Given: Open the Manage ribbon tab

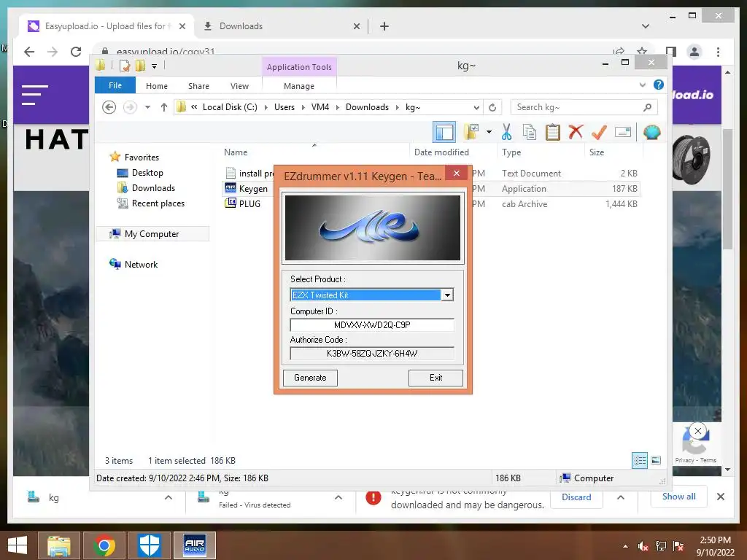Looking at the screenshot, I should pyautogui.click(x=298, y=86).
